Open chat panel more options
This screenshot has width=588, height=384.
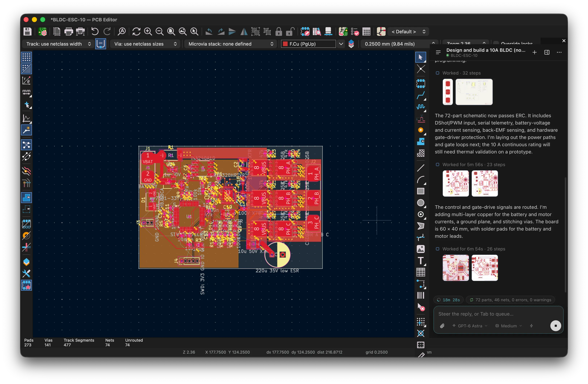tap(559, 52)
